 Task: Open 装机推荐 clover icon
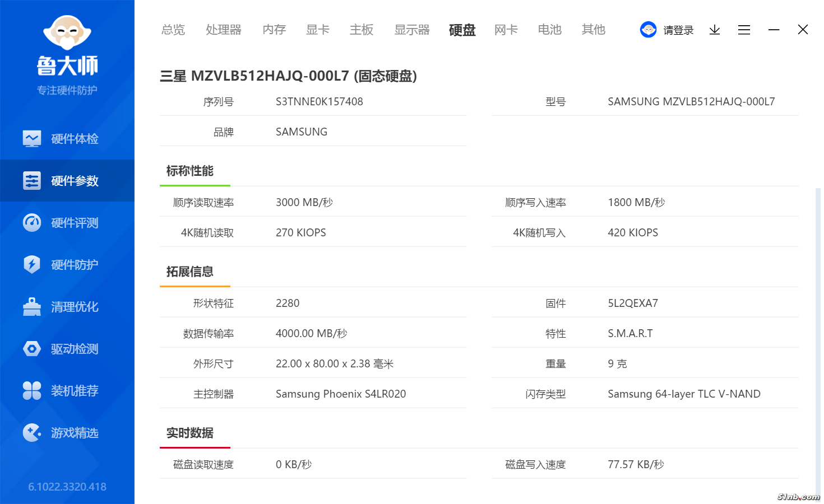32,390
